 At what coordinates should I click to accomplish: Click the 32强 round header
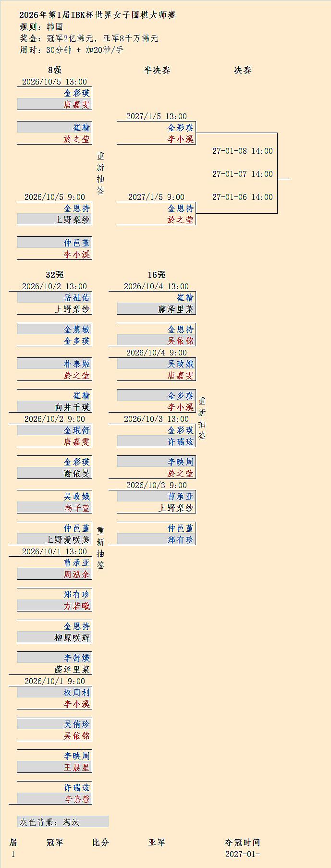pos(55,275)
